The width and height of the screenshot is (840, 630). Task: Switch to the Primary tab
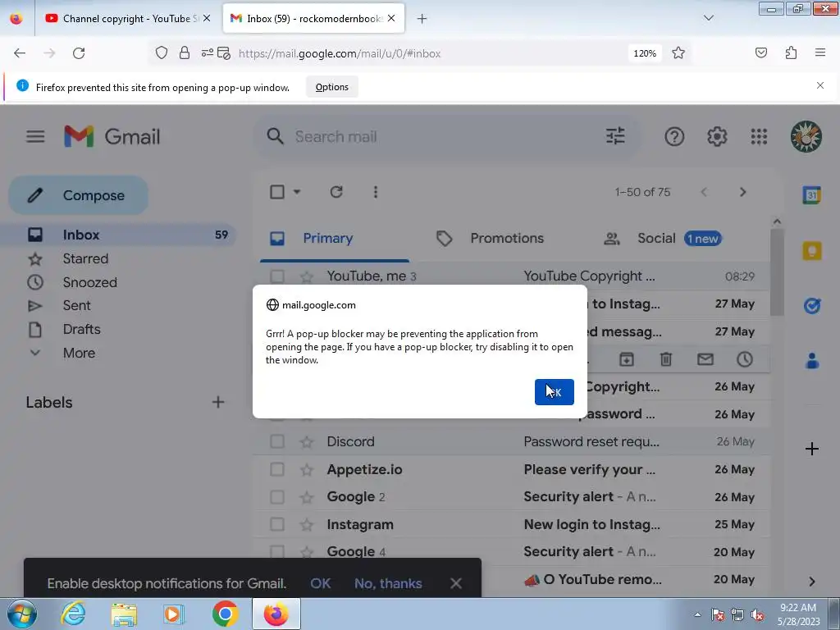point(335,238)
